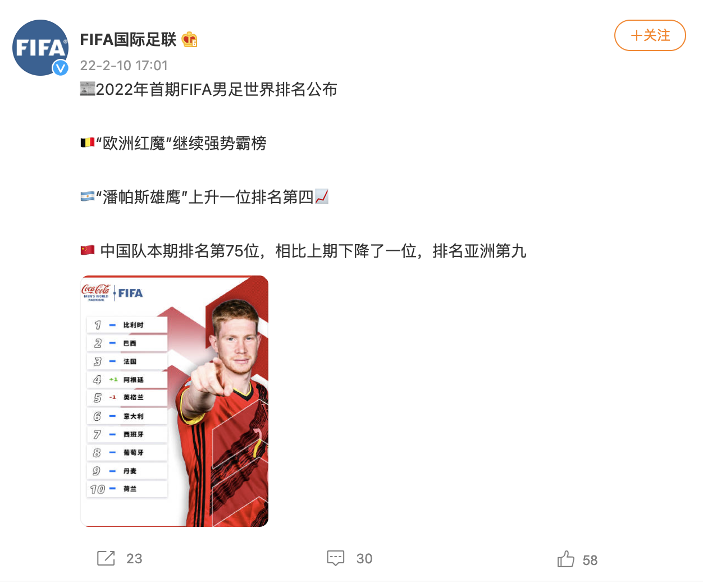Open the FIFA ranking image thumbnail

[x=175, y=401]
